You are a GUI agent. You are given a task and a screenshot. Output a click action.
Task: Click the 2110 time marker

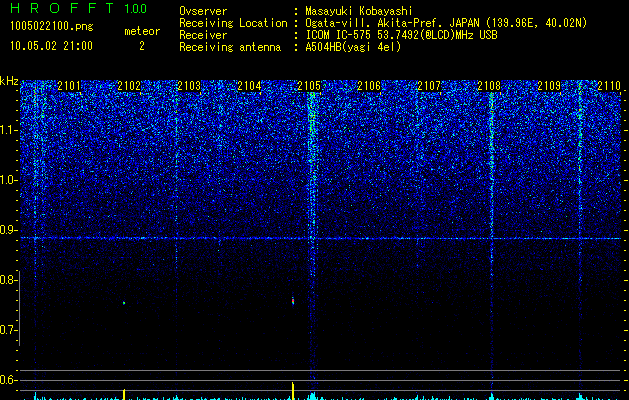pos(609,86)
